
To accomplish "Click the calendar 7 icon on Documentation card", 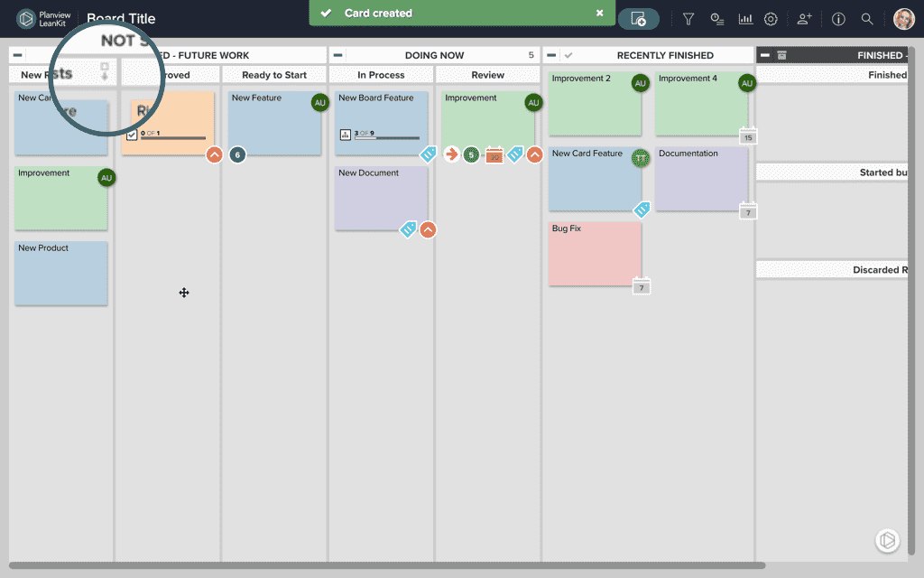I will pyautogui.click(x=748, y=211).
